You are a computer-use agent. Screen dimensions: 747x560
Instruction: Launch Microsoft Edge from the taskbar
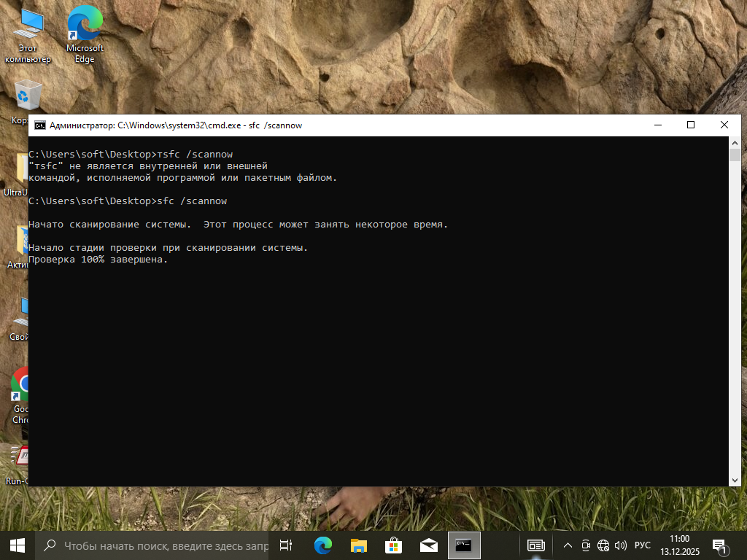pyautogui.click(x=322, y=545)
